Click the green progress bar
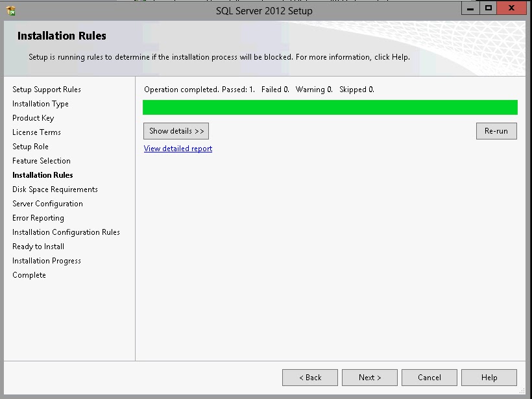The width and height of the screenshot is (532, 399). click(330, 107)
